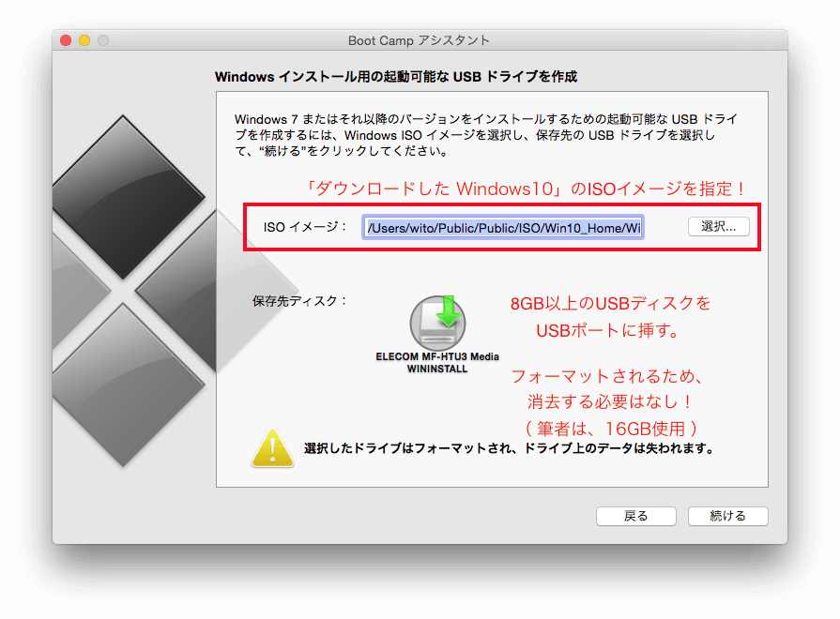Click the 続ける continue button
The image size is (840, 619).
727,516
